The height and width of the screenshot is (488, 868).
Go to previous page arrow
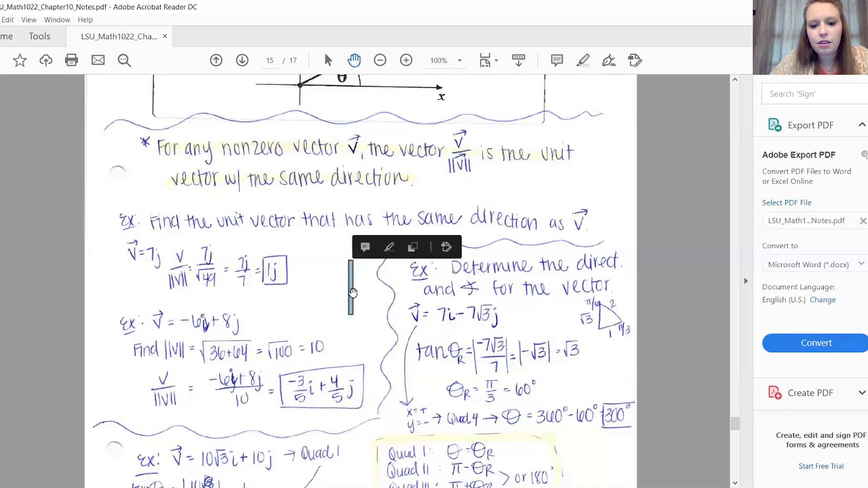(216, 60)
